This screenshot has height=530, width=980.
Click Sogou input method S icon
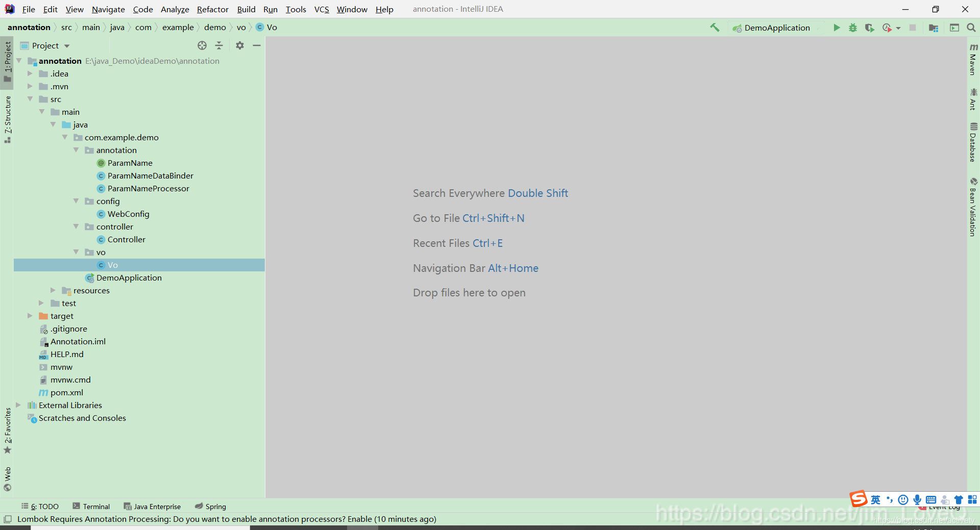coord(859,498)
